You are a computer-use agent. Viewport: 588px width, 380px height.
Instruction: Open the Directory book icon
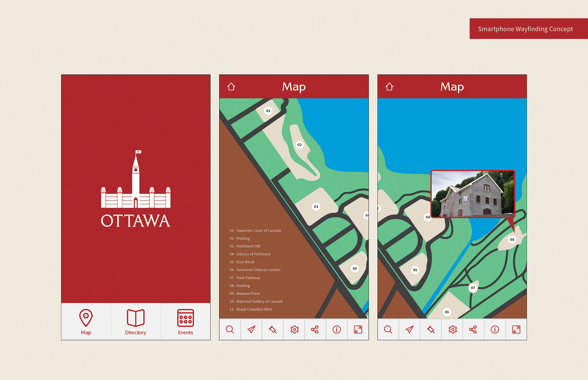tap(136, 318)
